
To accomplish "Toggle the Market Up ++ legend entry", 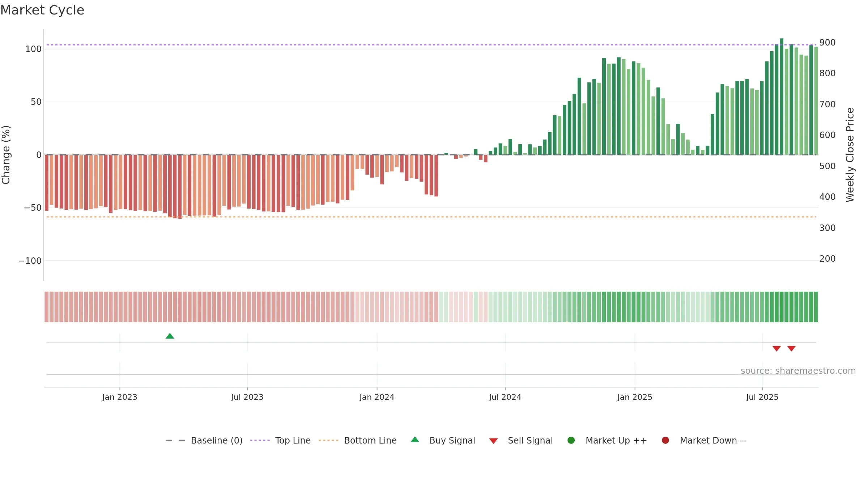I will pyautogui.click(x=607, y=440).
